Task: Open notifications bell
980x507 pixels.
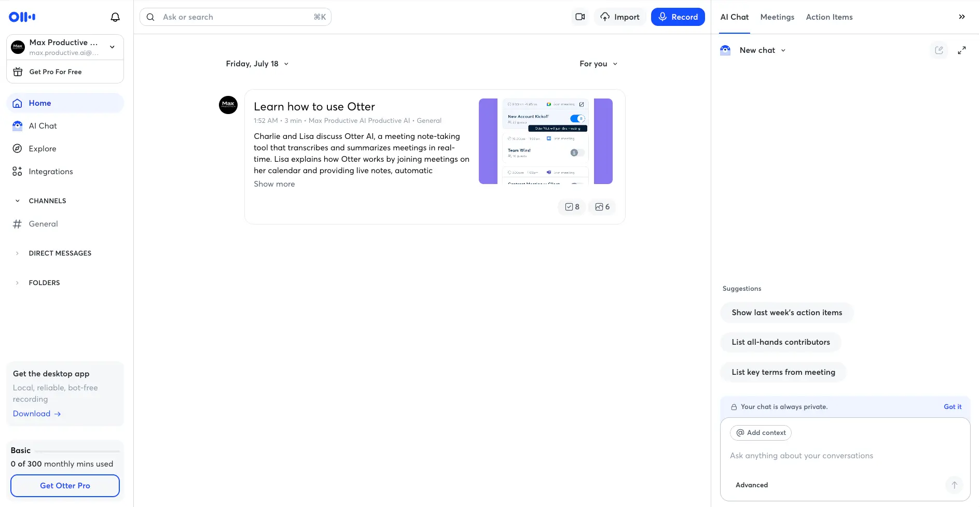Action: coord(115,17)
